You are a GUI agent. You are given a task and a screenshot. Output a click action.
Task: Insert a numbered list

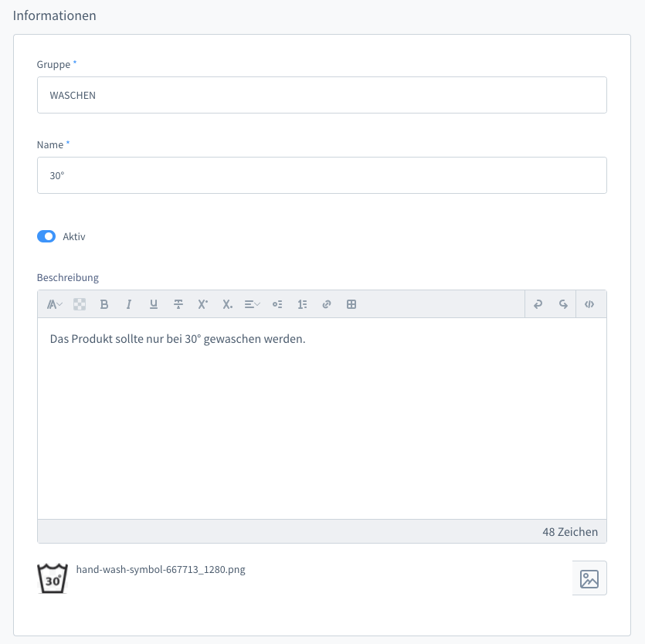302,304
